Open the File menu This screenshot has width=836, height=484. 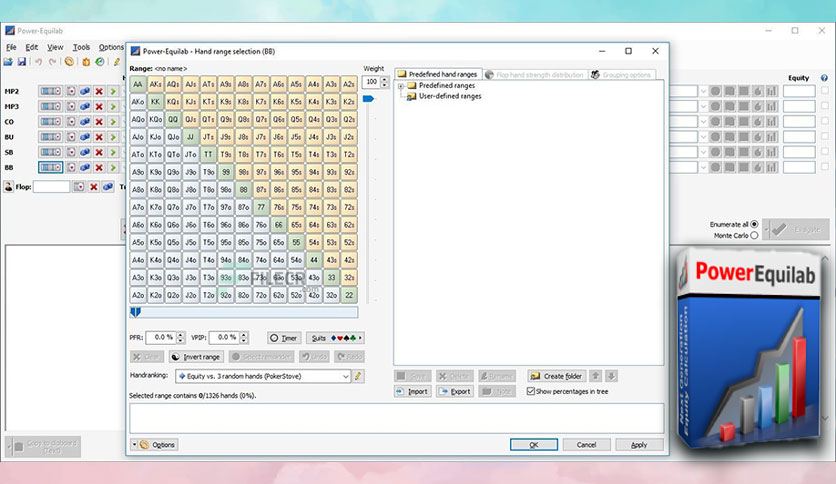(11, 47)
